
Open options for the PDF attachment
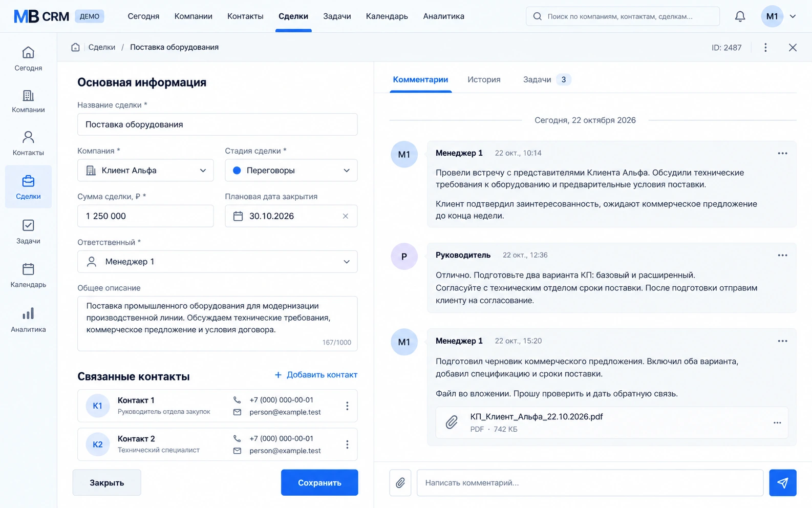(x=777, y=423)
